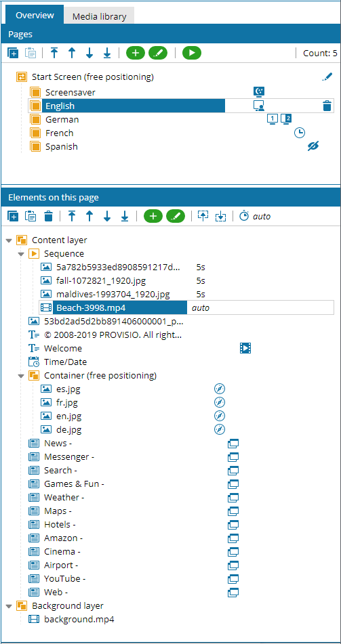This screenshot has width=341, height=644.
Task: Toggle the hidden eye icon on Spanish page
Action: pyautogui.click(x=313, y=146)
